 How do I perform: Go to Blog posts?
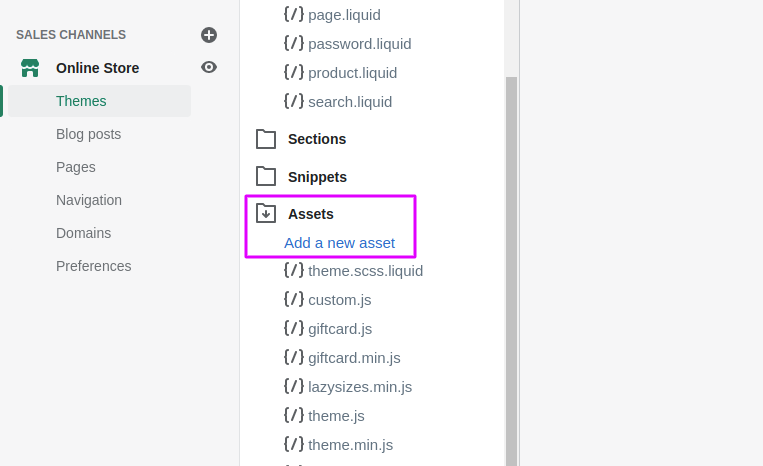pyautogui.click(x=89, y=134)
